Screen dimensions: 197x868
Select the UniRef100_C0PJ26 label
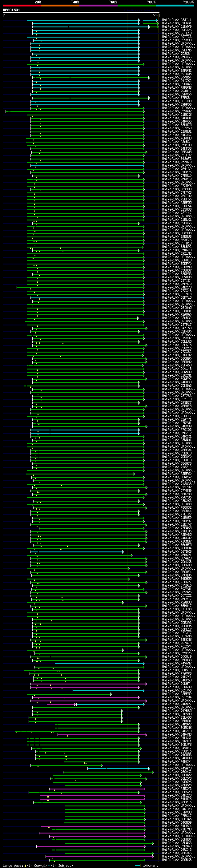pyautogui.click(x=176, y=30)
